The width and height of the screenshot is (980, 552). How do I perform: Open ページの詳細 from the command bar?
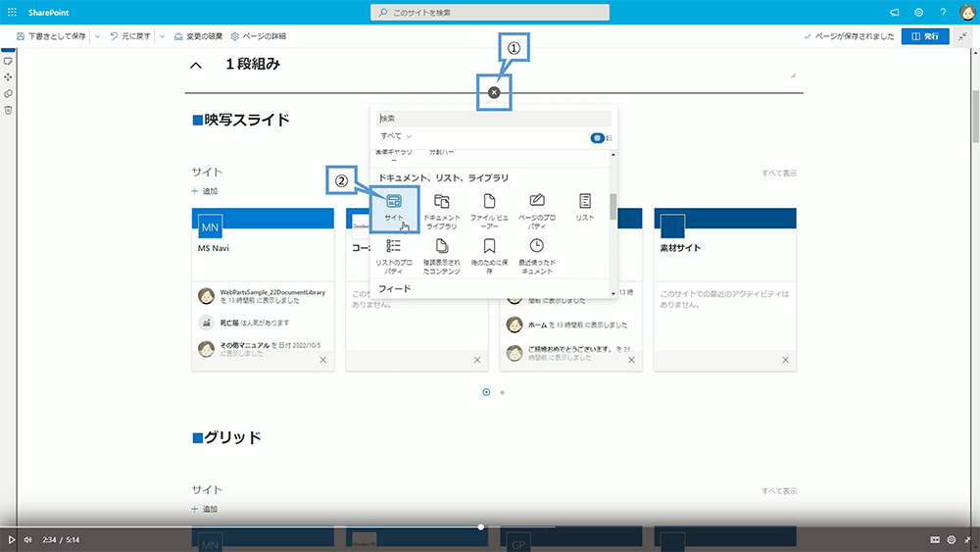[x=258, y=36]
